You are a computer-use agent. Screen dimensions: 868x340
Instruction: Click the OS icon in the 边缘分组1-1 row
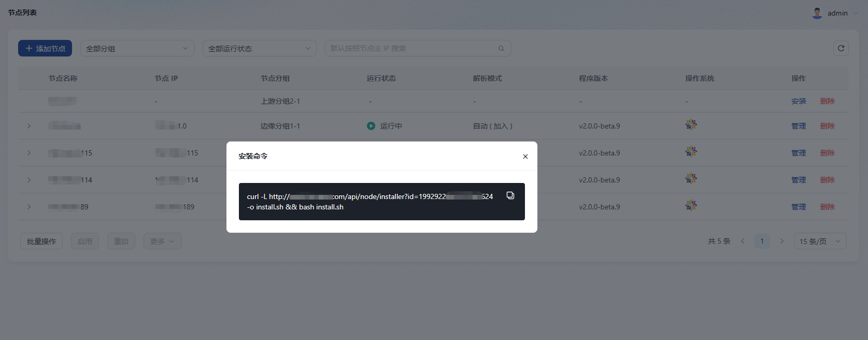click(x=691, y=124)
